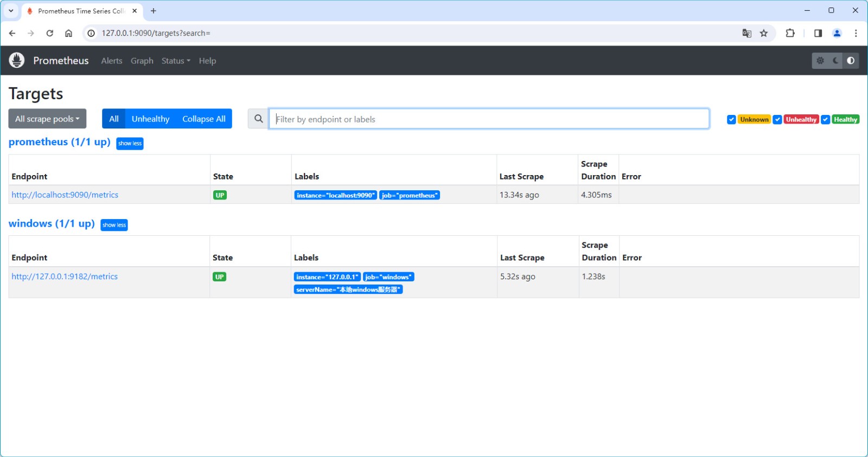Open a new browser tab
This screenshot has height=457, width=868.
pos(154,11)
